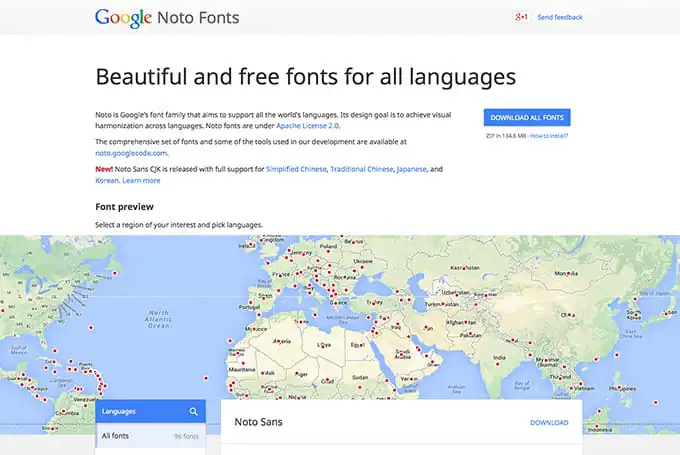
Task: Click the Font preview heading
Action: click(x=124, y=207)
